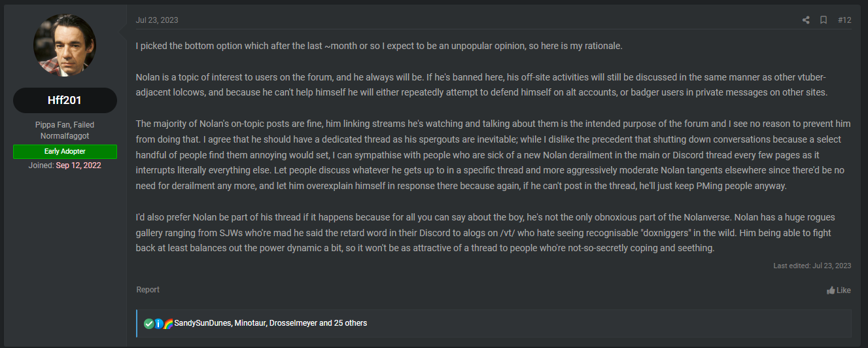The height and width of the screenshot is (348, 868).
Task: Report this post
Action: click(x=148, y=290)
